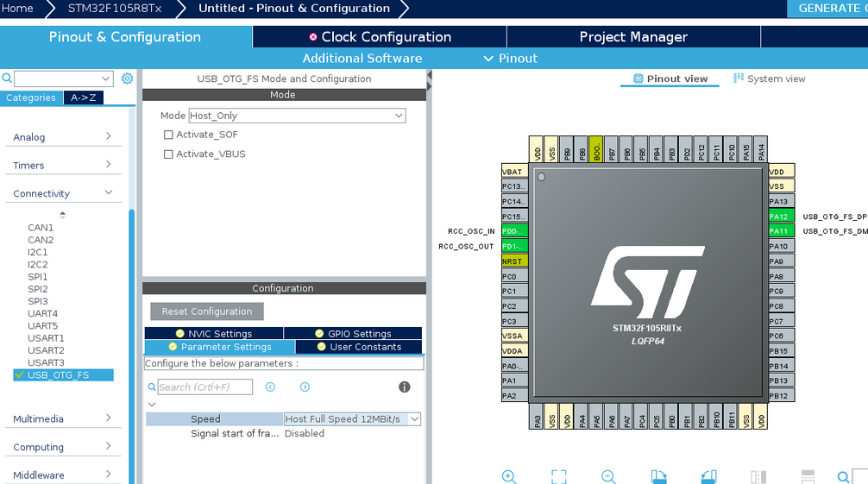This screenshot has width=868, height=484.
Task: Select the Pinout view tab
Action: 670,79
